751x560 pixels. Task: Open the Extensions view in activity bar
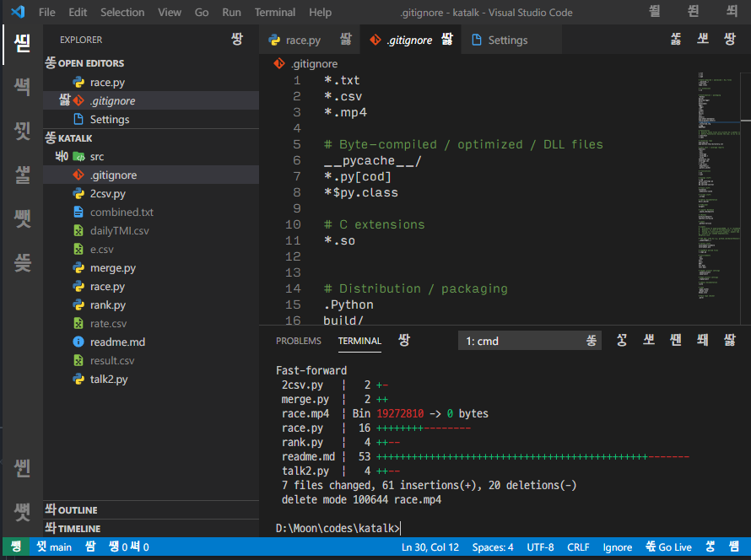pos(22,218)
